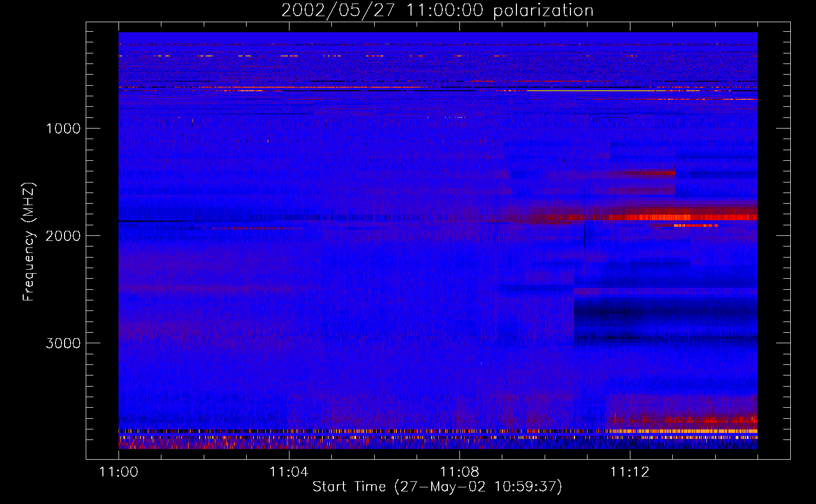Click the 1000 frequency tick label
This screenshot has width=816, height=504.
coord(63,129)
